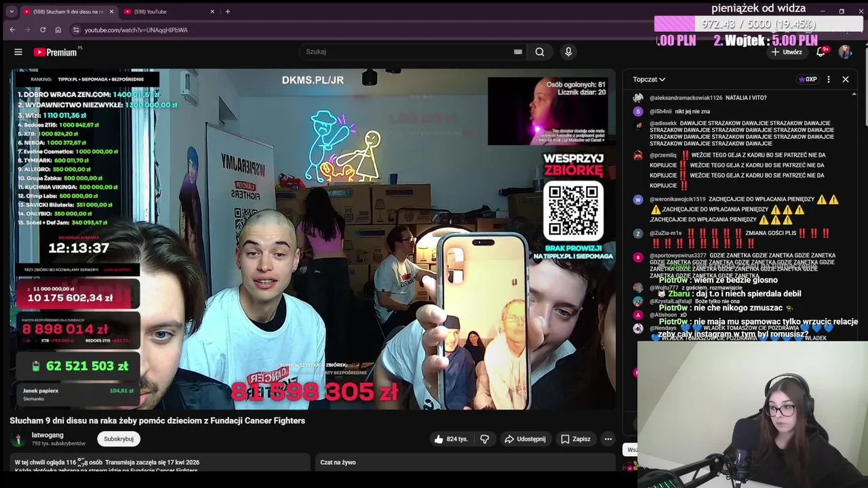The height and width of the screenshot is (488, 868).
Task: Open a new browser tab
Action: click(228, 12)
